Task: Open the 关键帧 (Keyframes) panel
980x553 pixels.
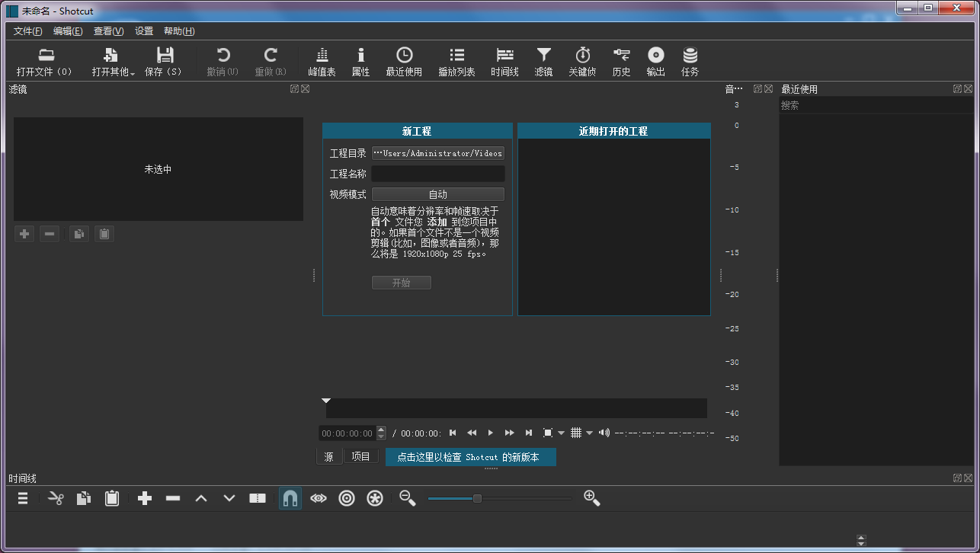Action: point(582,61)
